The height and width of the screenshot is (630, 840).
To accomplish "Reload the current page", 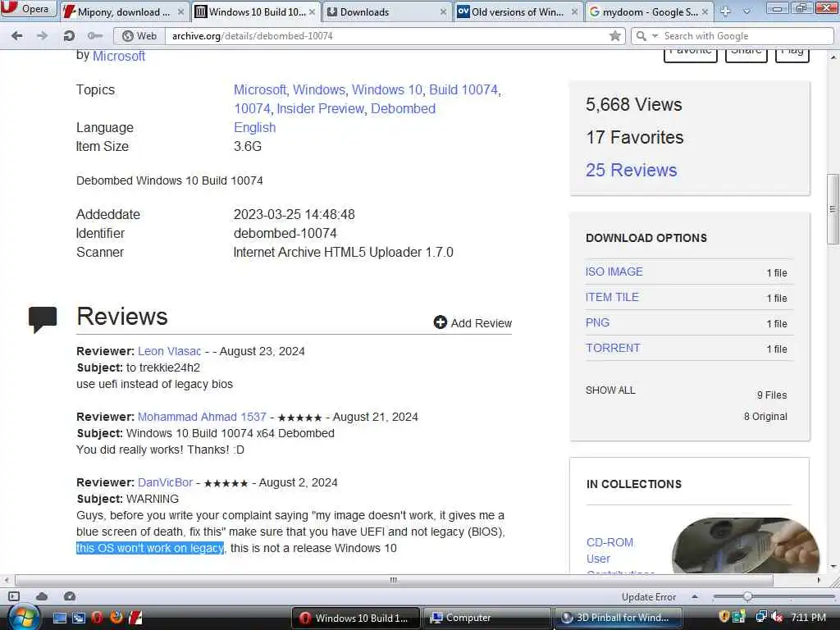I will pyautogui.click(x=69, y=36).
